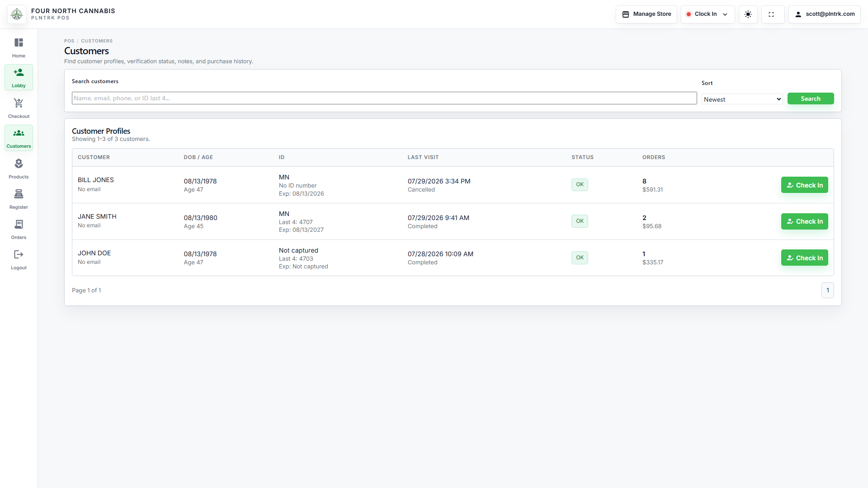Click the OK status badge for John Doe
The image size is (868, 488).
580,258
